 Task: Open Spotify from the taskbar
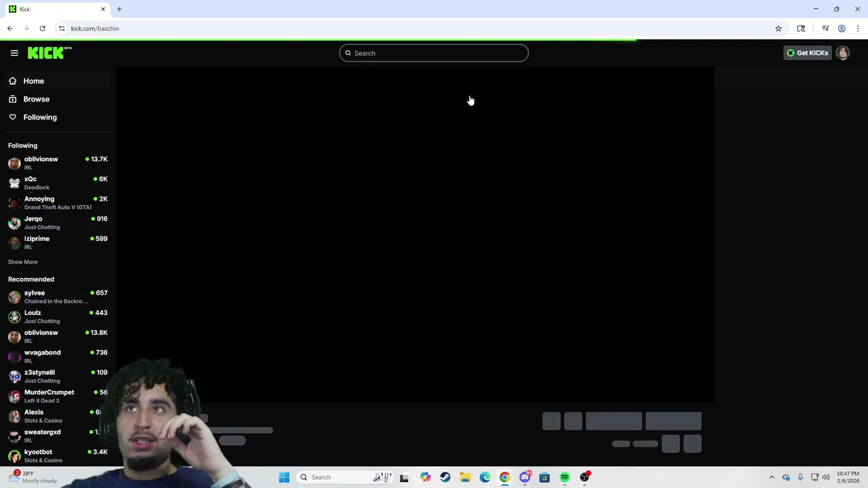tap(564, 477)
